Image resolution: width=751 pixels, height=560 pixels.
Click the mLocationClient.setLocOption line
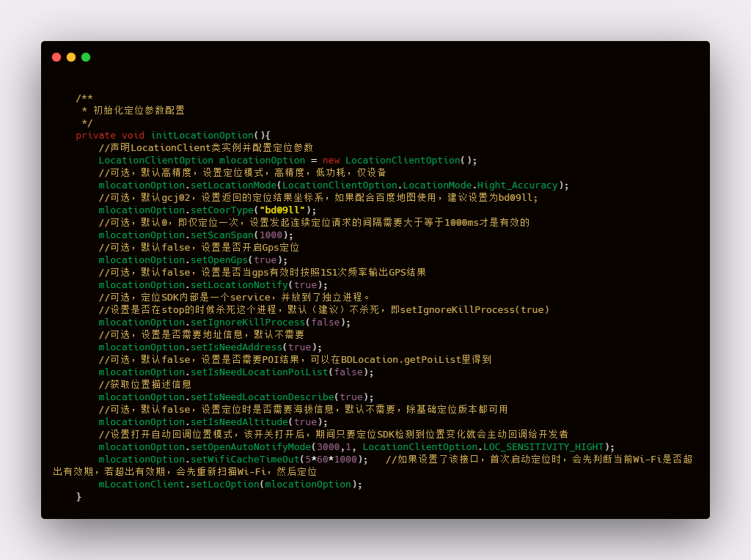point(230,484)
